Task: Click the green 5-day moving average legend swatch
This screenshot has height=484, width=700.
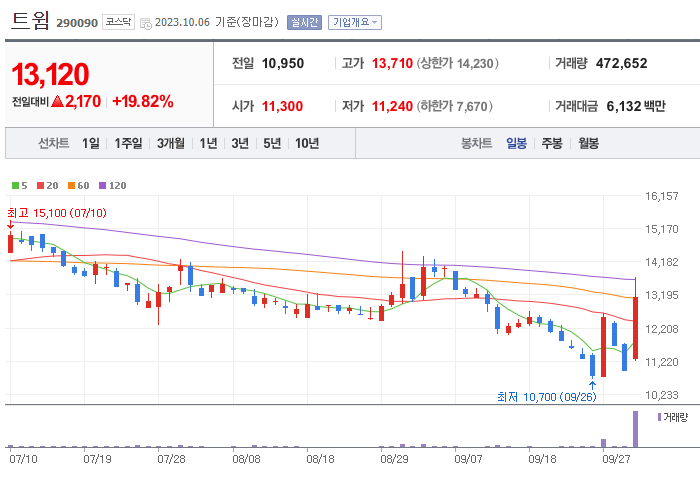Action: [16, 185]
